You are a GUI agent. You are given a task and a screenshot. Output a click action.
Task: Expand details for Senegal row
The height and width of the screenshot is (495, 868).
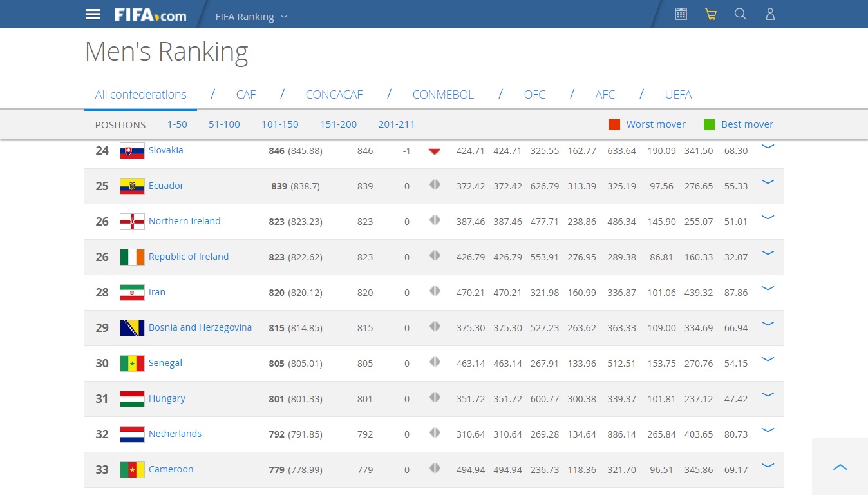pyautogui.click(x=767, y=360)
